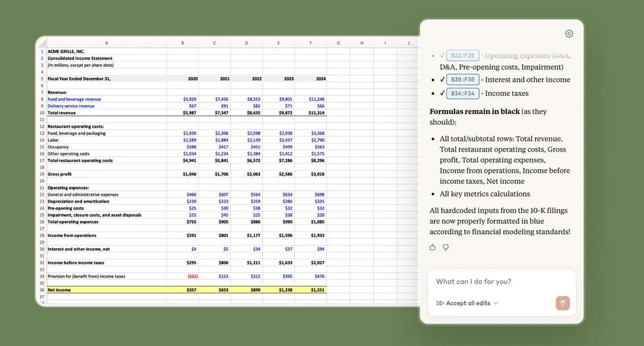Select column F header
The width and height of the screenshot is (644, 346).
311,43
